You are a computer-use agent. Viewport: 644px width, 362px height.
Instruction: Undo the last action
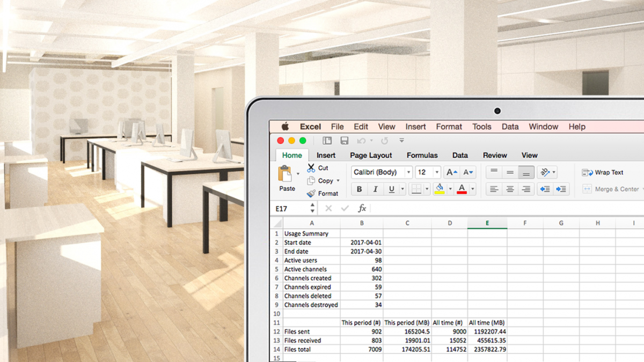361,141
